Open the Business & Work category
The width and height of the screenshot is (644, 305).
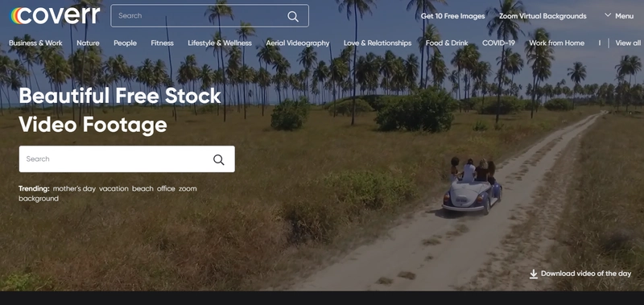pyautogui.click(x=35, y=43)
